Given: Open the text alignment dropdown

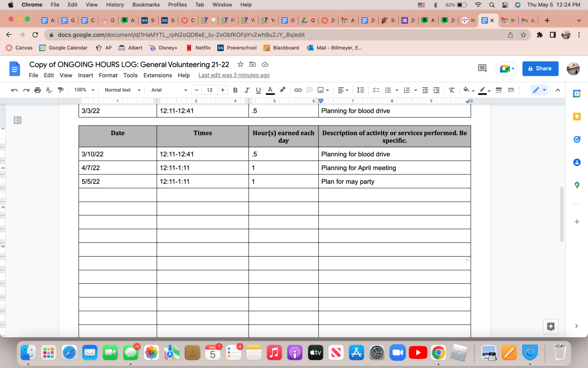Looking at the screenshot, I should (x=342, y=90).
